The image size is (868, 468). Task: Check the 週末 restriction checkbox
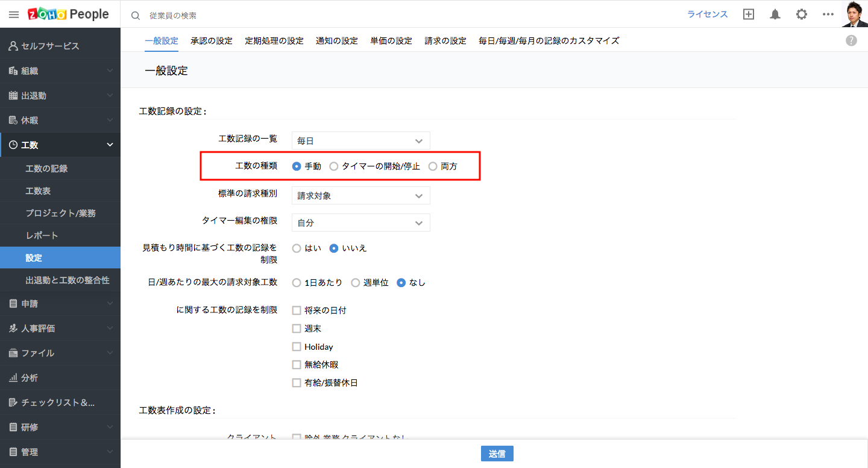click(x=297, y=329)
